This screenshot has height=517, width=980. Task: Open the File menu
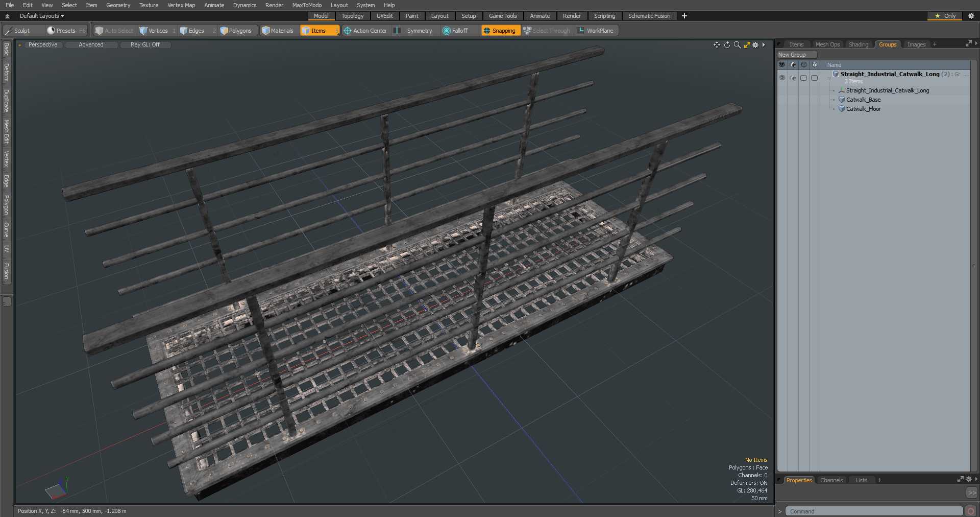tap(10, 5)
